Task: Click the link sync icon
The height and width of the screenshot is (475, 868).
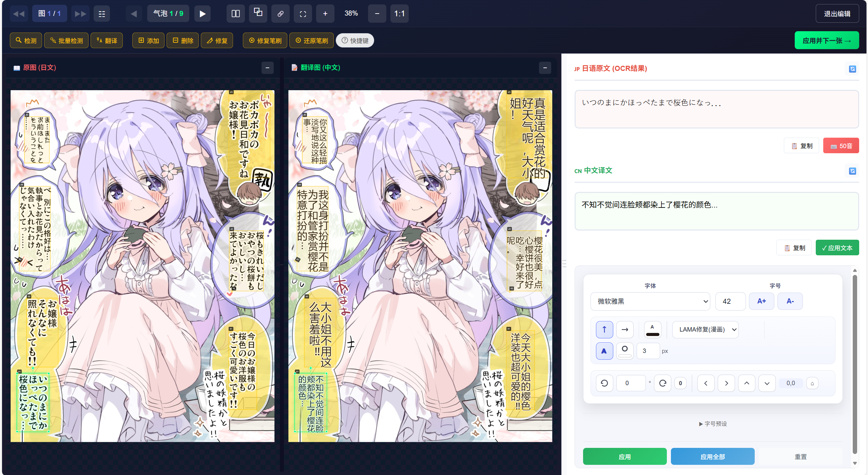Action: 280,14
